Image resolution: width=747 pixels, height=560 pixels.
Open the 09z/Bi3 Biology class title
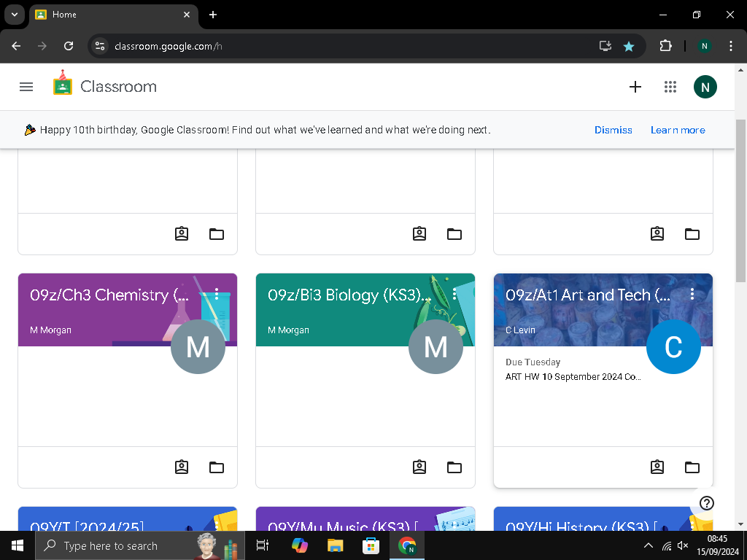point(349,295)
